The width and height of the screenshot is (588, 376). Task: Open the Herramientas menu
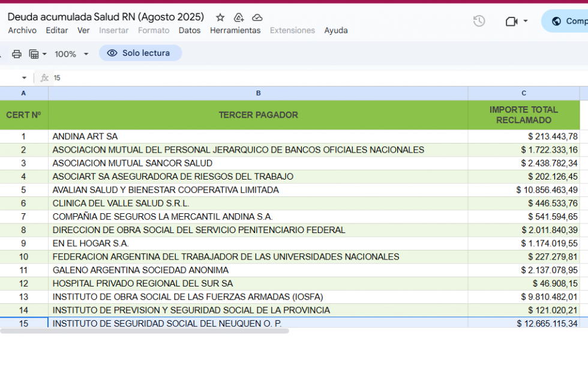235,31
